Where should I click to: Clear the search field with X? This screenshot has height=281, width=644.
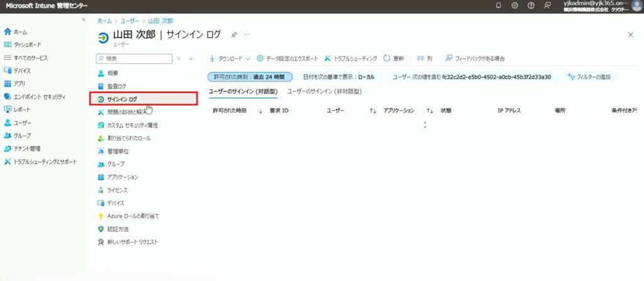click(x=179, y=58)
